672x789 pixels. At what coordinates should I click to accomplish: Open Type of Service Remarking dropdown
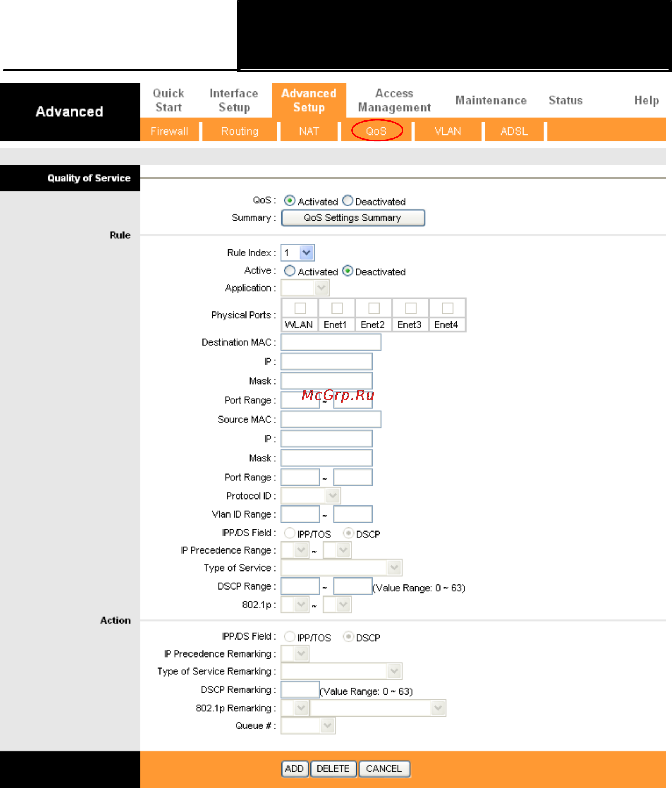pyautogui.click(x=341, y=671)
